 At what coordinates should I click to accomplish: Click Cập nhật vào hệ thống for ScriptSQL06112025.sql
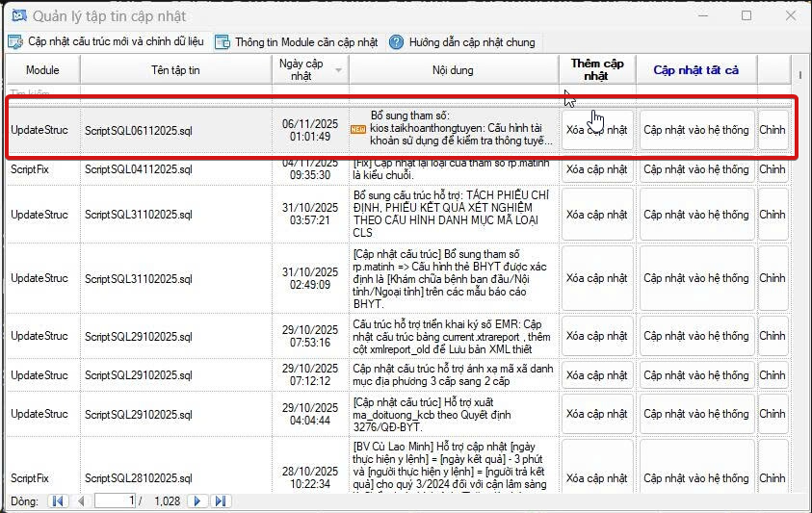(696, 130)
